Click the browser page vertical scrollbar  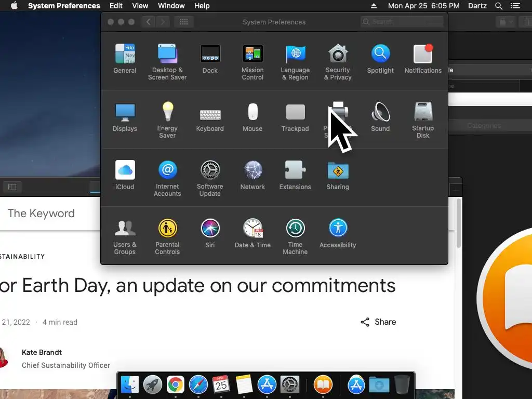[x=459, y=223]
